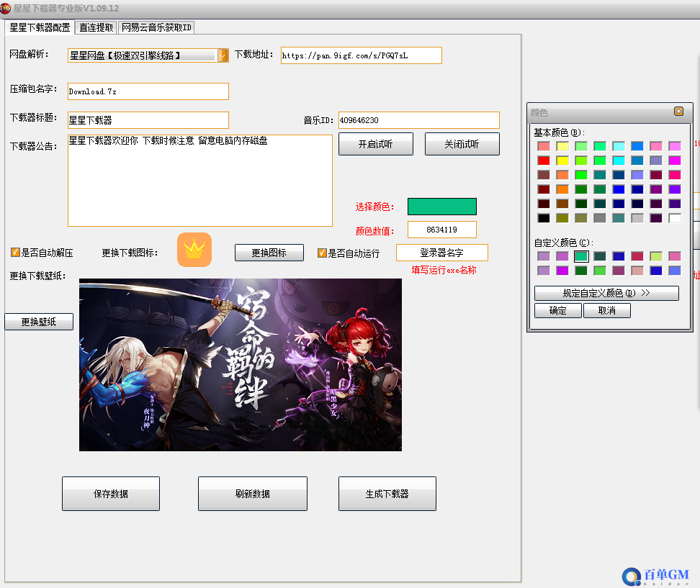Click the 更换壁纸 button
The image size is (700, 588).
(39, 322)
